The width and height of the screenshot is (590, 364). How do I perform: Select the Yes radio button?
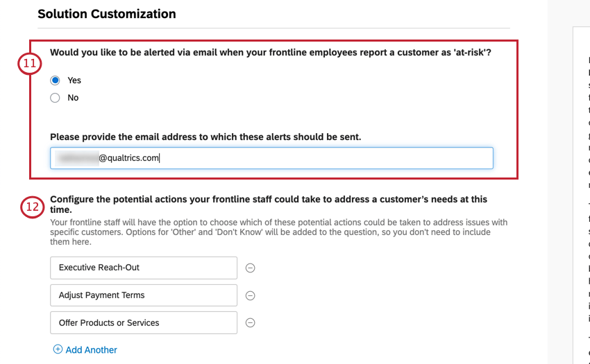(x=56, y=80)
